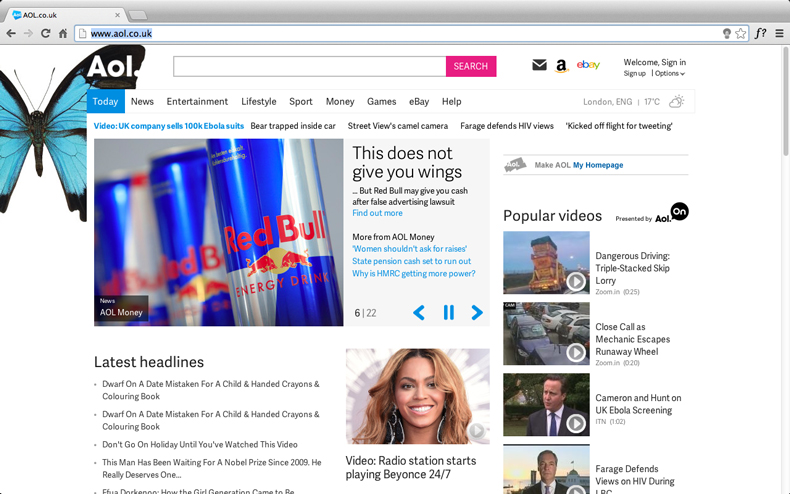Open the AOL mail envelope icon
790x494 pixels.
click(x=539, y=66)
